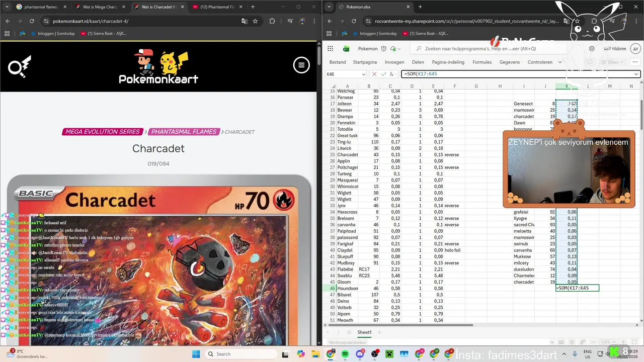Select column K header in Excel
644x362 pixels.
coord(567,86)
